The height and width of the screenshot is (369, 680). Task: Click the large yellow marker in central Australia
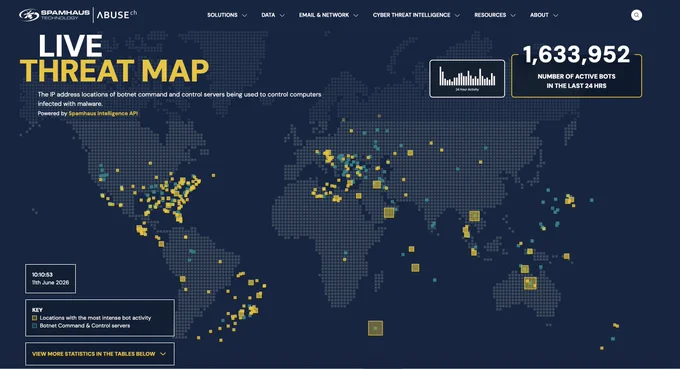click(530, 284)
